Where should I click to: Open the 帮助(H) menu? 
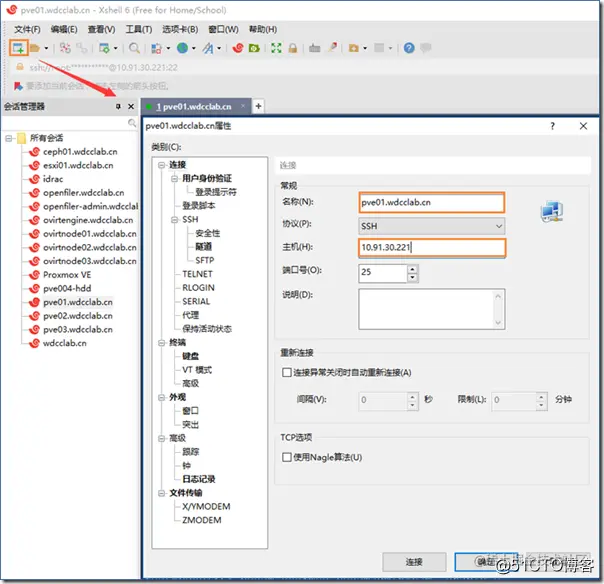(x=263, y=29)
